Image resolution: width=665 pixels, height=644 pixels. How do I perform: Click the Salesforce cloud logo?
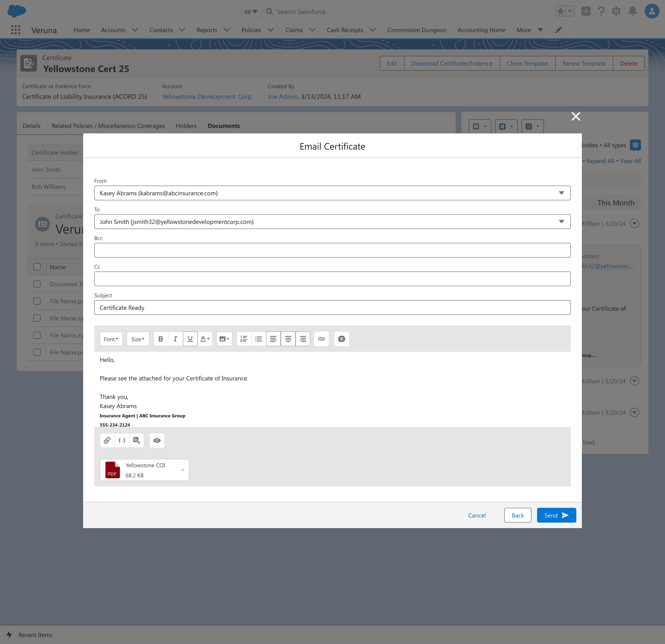coord(16,11)
